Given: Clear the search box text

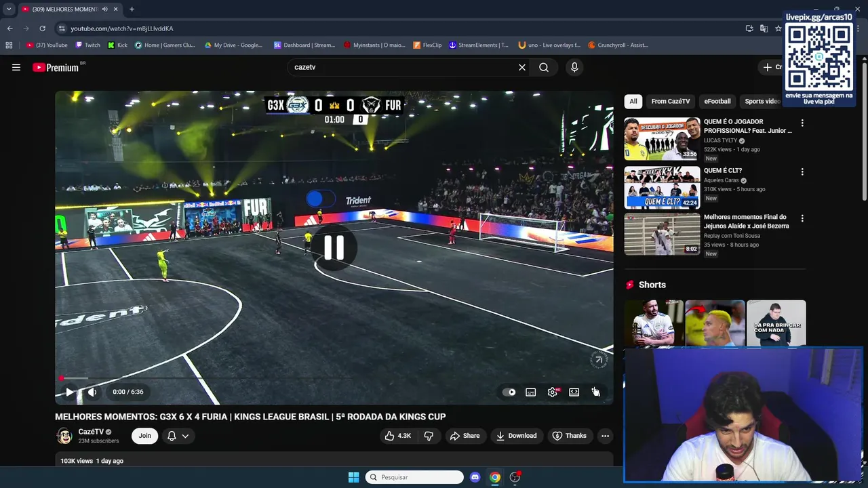Looking at the screenshot, I should [522, 67].
